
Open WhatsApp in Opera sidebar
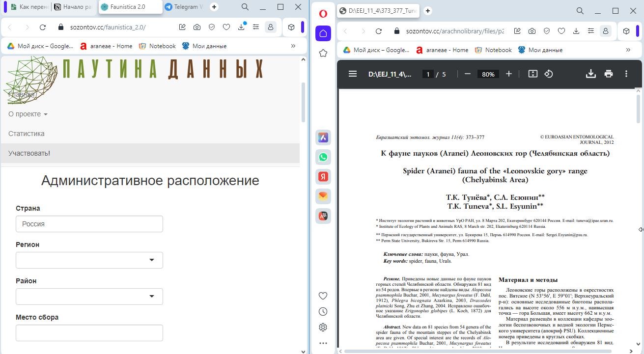pos(323,157)
